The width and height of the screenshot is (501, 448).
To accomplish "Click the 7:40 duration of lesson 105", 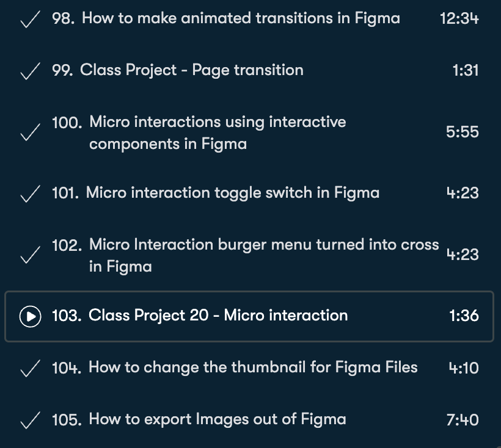I will (x=463, y=420).
